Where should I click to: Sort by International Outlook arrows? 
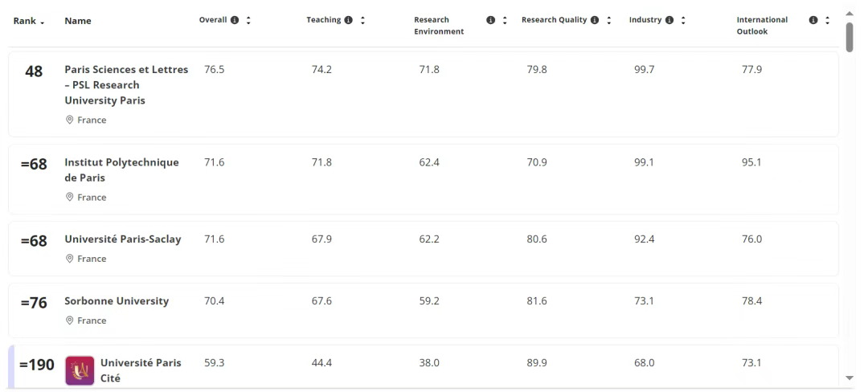click(827, 20)
